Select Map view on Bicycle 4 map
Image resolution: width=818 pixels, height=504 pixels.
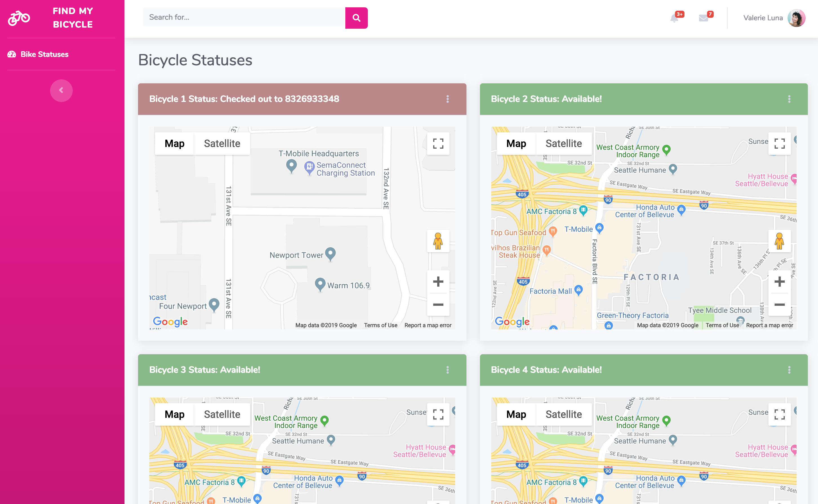point(516,414)
